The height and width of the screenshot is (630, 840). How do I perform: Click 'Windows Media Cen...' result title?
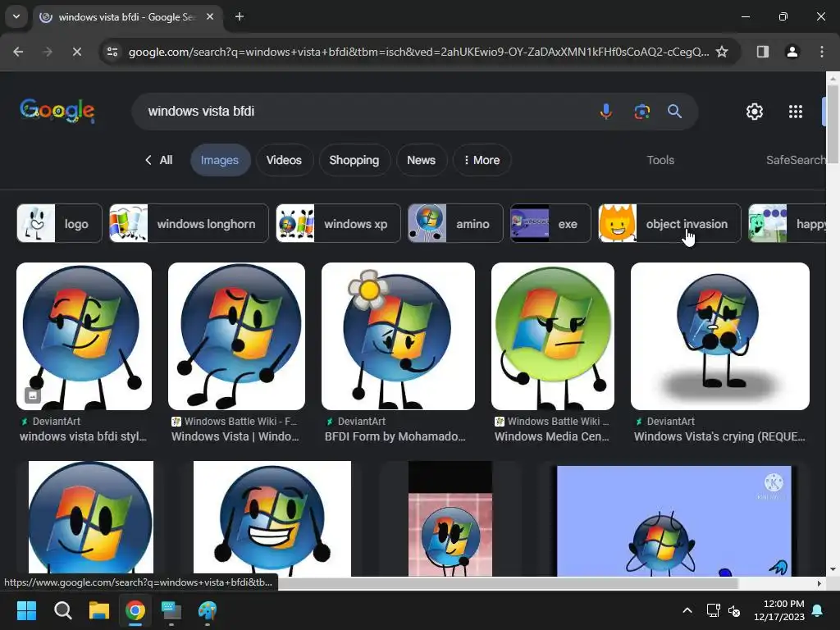point(552,436)
